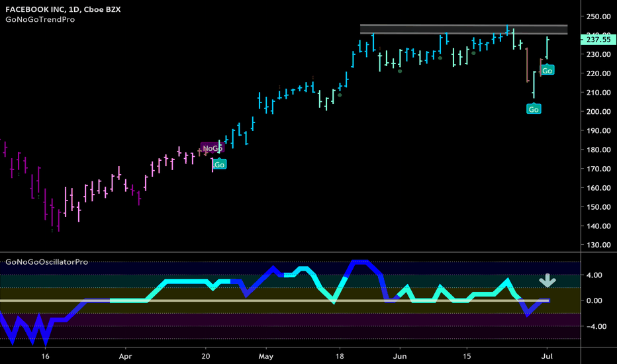Click the green dot marker near 209 in mid-May
Viewport: 617px width, 364px height.
pos(340,95)
